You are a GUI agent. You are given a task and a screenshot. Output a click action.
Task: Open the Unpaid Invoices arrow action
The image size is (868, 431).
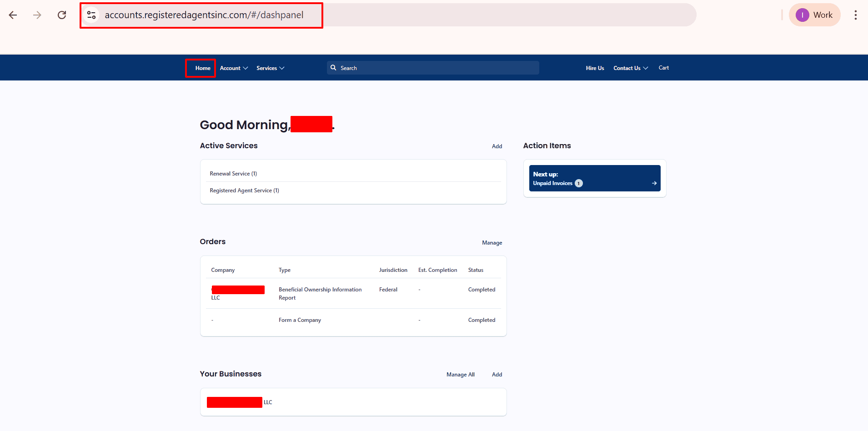653,183
